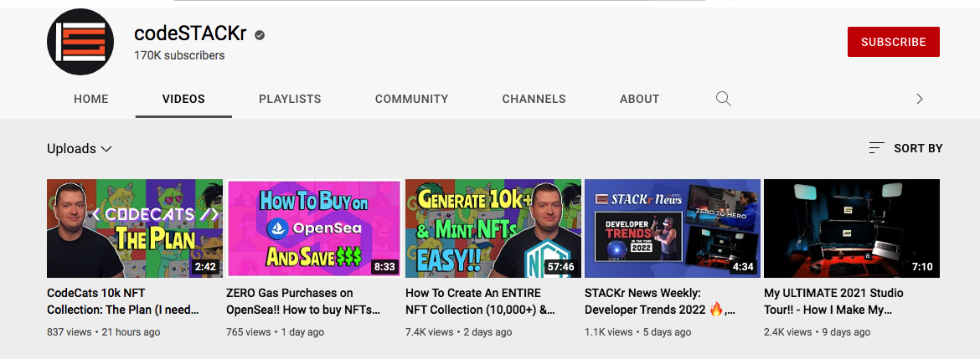Click the 2:42 duration badge
Screen dimensions: 980x359
pos(204,267)
